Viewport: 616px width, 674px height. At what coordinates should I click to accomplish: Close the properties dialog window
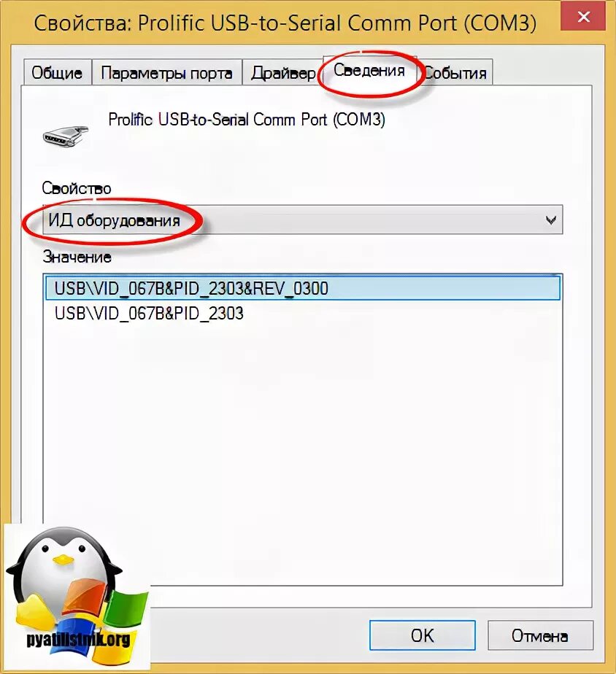tap(583, 16)
